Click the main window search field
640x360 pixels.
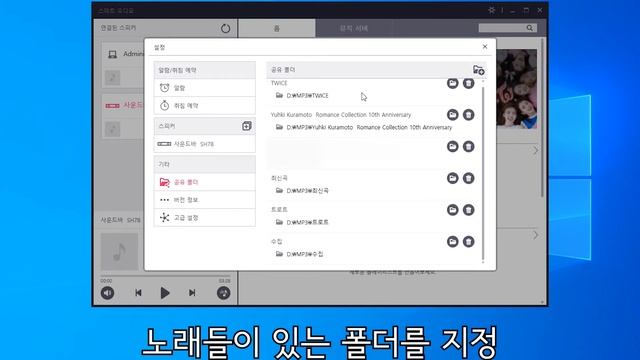click(507, 28)
